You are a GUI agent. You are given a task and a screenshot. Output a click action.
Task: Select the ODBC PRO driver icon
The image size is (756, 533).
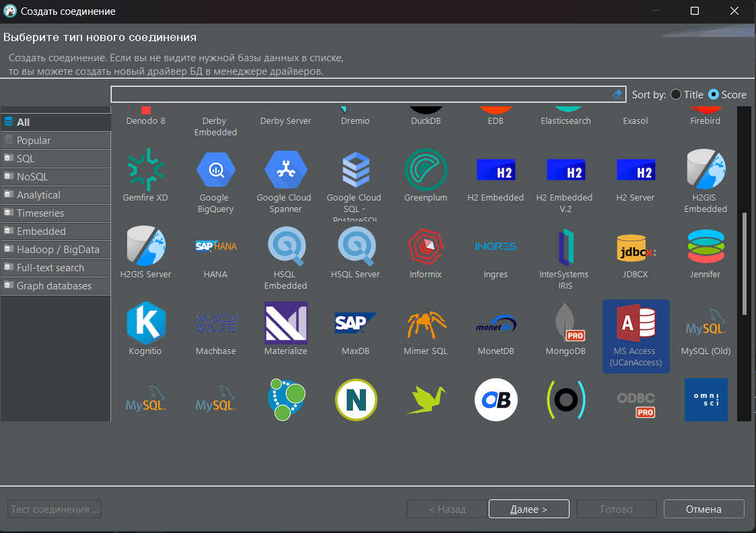(635, 404)
